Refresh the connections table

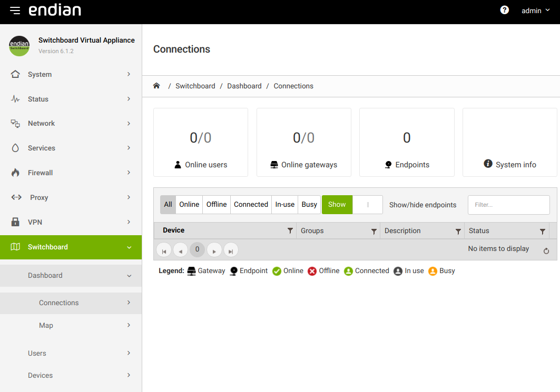(x=546, y=251)
